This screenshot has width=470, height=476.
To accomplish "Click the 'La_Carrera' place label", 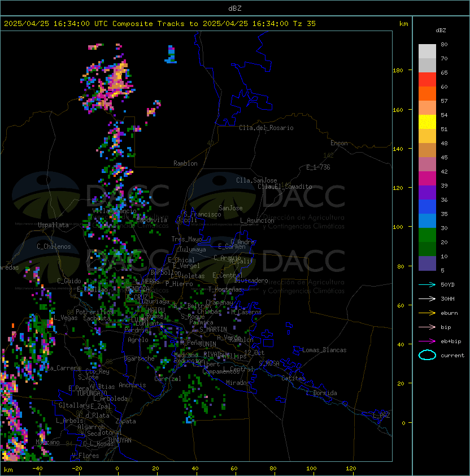I will click(64, 368).
